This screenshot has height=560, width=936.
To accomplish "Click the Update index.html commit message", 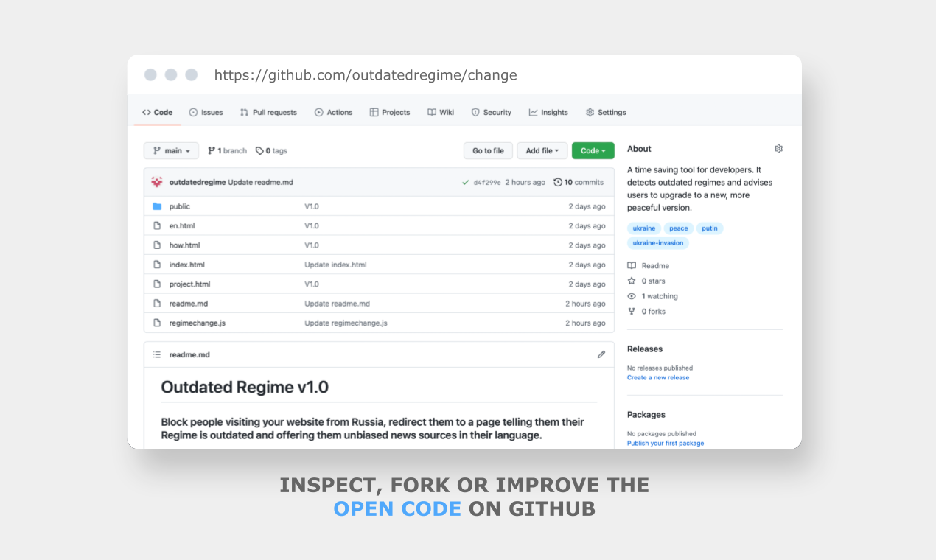I will pyautogui.click(x=335, y=265).
